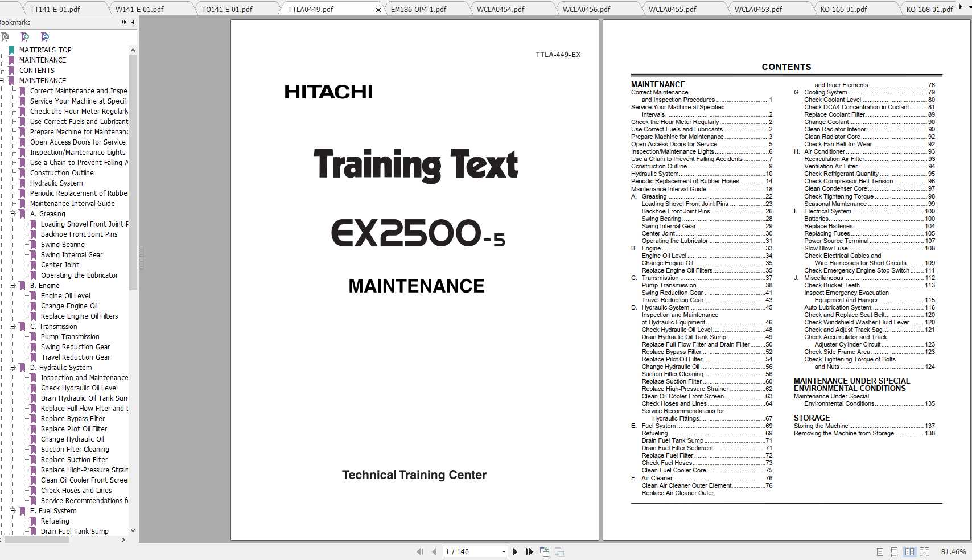Switch to the WCLA0454.pdf tab

point(501,9)
